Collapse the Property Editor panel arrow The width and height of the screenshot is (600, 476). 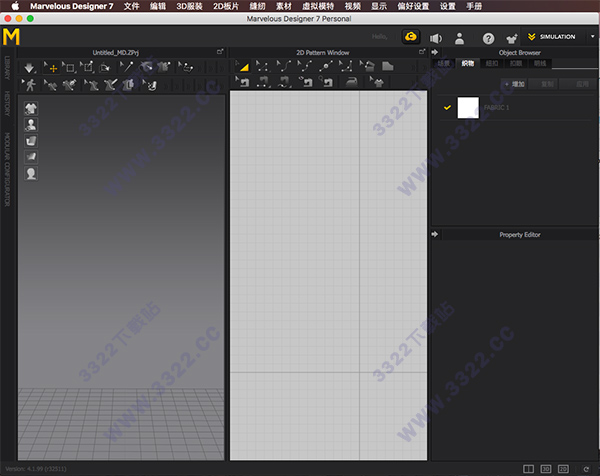(x=435, y=234)
